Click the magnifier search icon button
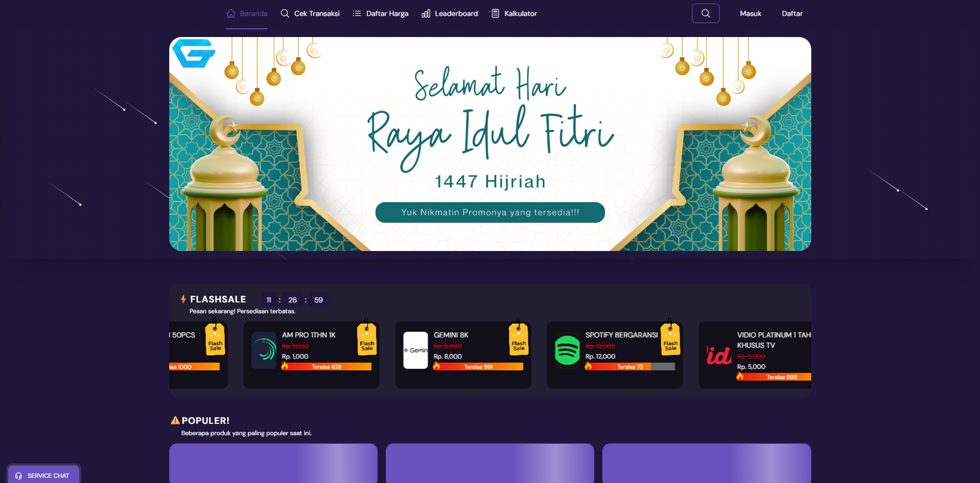Viewport: 980px width, 483px height. point(705,13)
